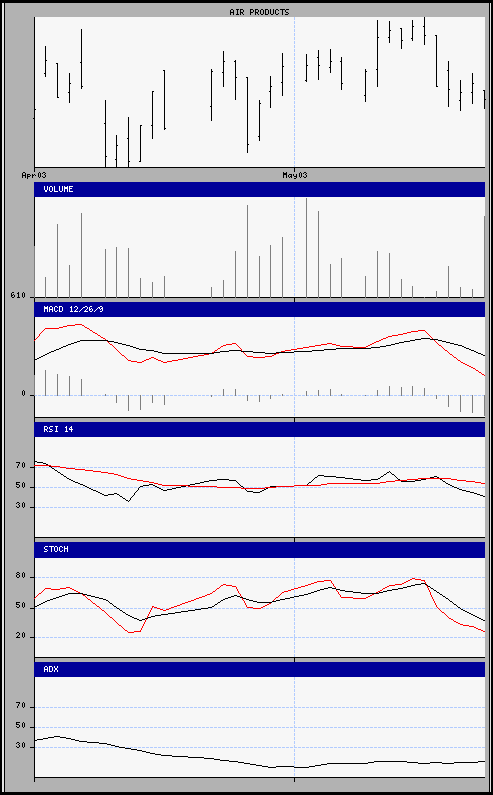
Task: Click the STOCH 20 level label
Action: pyautogui.click(x=20, y=636)
